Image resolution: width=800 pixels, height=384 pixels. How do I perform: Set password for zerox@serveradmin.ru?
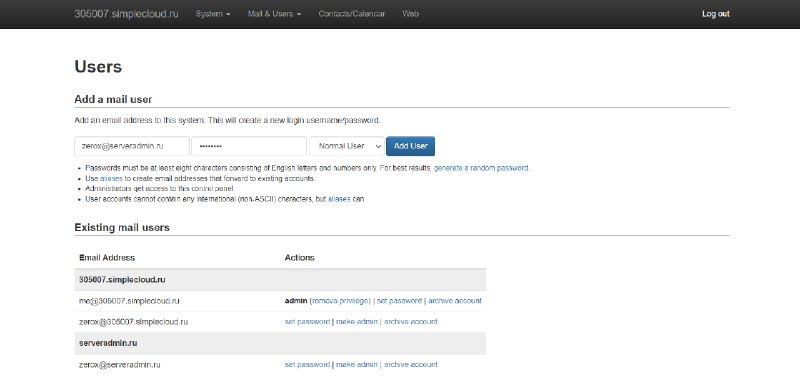point(307,365)
